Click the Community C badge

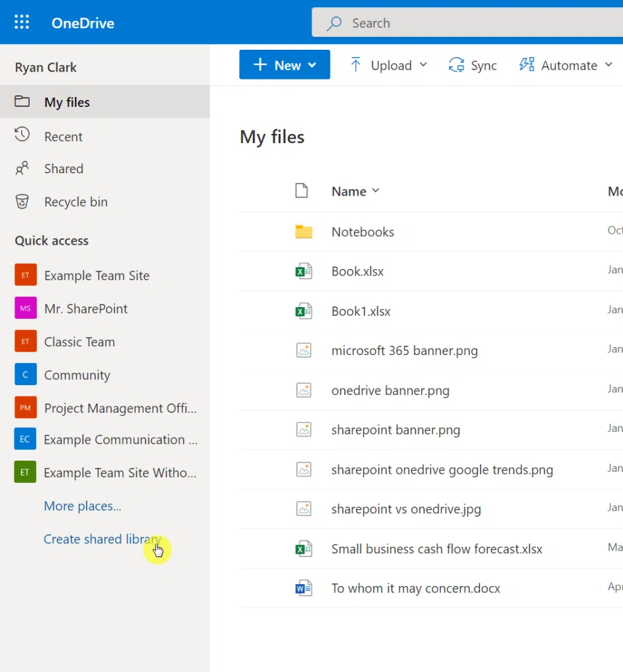[26, 374]
